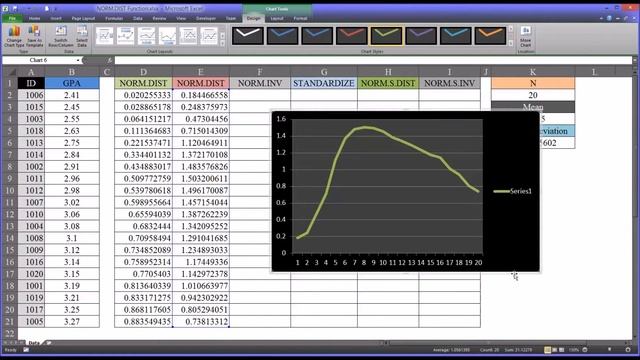Select the STANDARDIZE header cell
Screen dimensions: 640x360
tap(324, 83)
